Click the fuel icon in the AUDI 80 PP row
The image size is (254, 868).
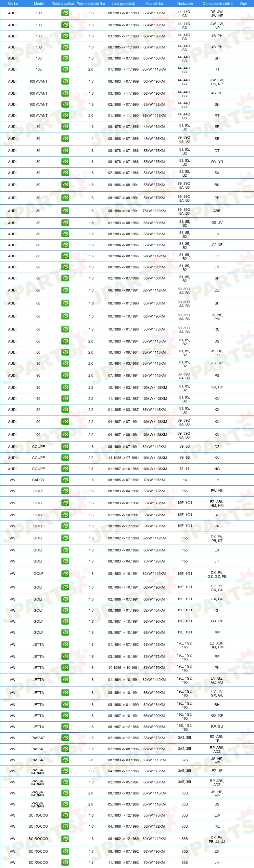[65, 198]
